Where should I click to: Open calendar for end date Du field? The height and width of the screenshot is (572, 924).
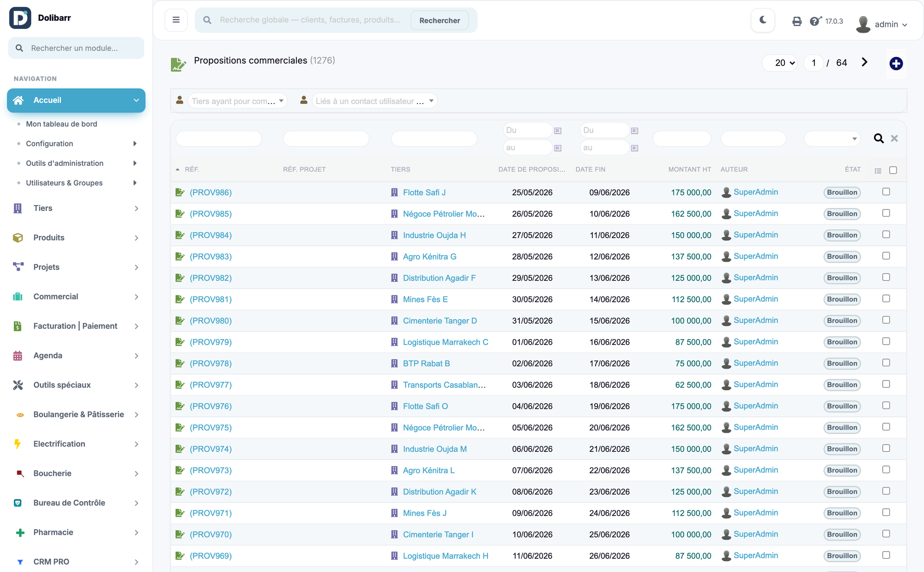click(634, 131)
